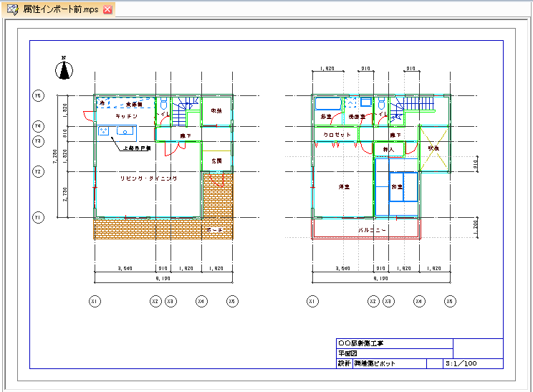Select the S:1/100 scale text

[461, 363]
